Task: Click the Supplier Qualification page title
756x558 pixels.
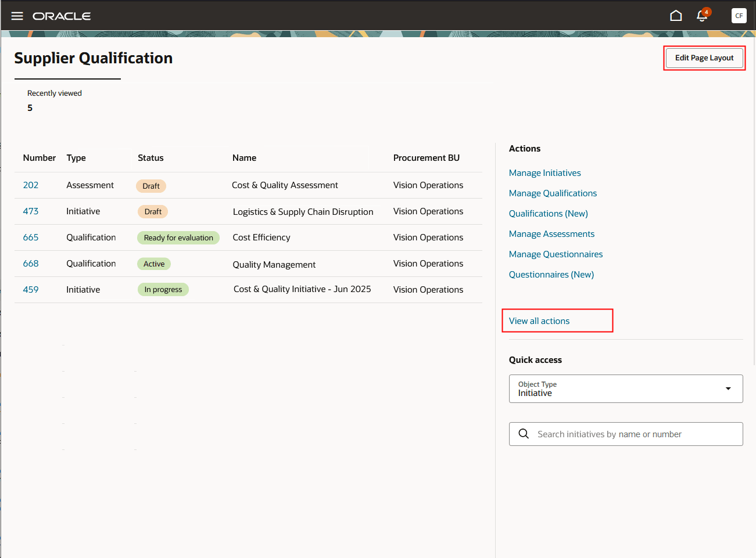Action: click(94, 58)
